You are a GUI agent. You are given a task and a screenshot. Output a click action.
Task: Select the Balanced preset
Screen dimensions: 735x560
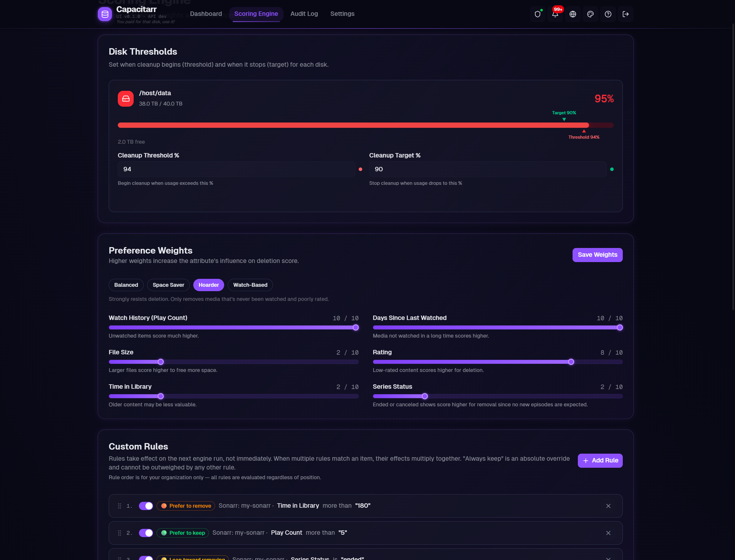pos(126,285)
